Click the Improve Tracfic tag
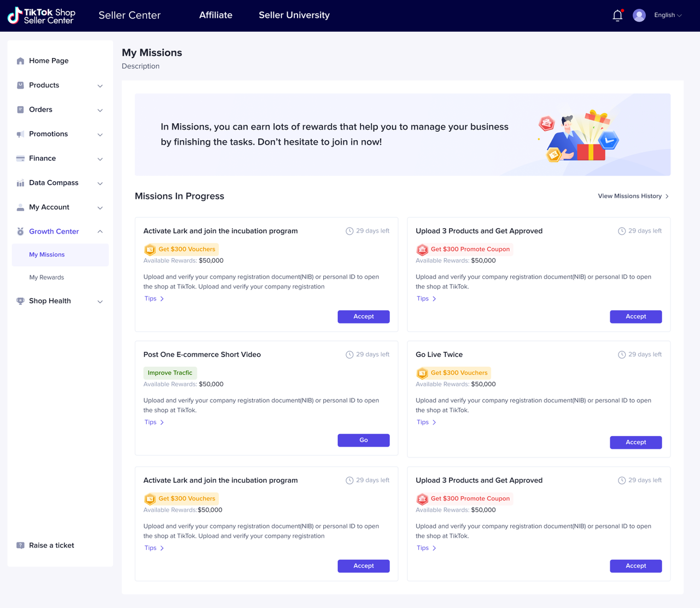 pyautogui.click(x=170, y=373)
